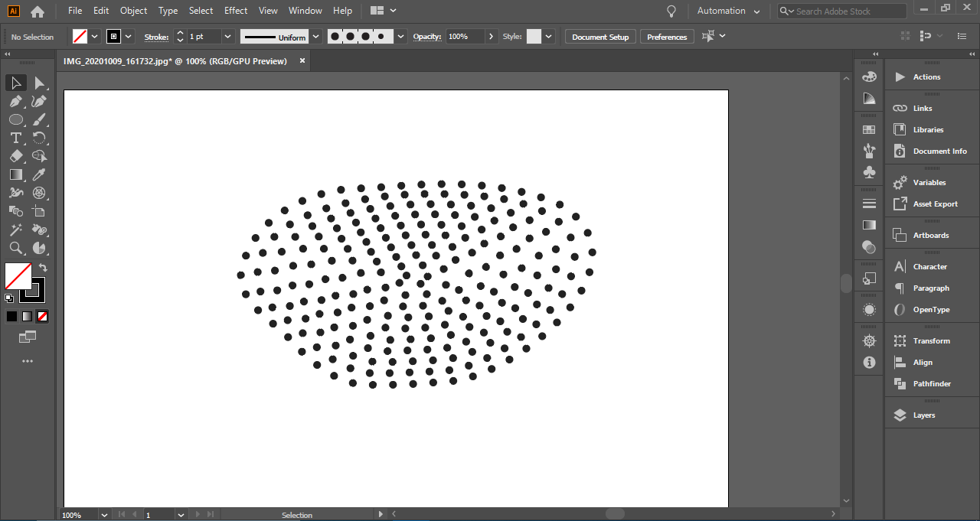Open the Type menu
980x521 pixels.
[168, 11]
